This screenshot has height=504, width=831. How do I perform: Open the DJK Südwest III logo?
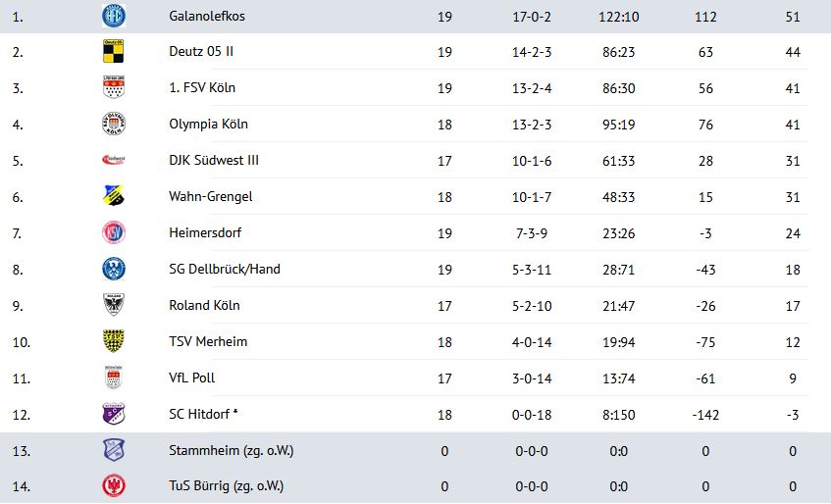(x=114, y=160)
